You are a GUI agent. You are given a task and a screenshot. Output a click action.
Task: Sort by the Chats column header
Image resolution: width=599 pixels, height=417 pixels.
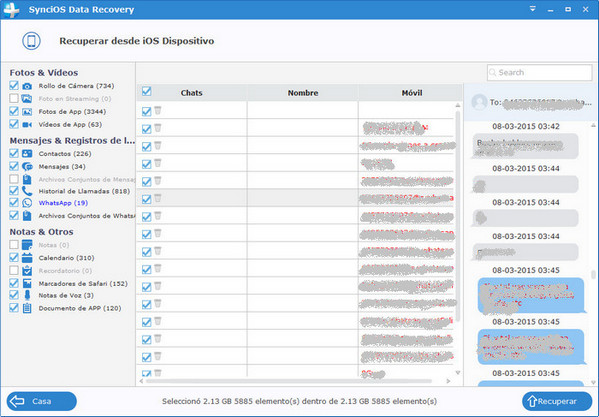click(x=191, y=93)
